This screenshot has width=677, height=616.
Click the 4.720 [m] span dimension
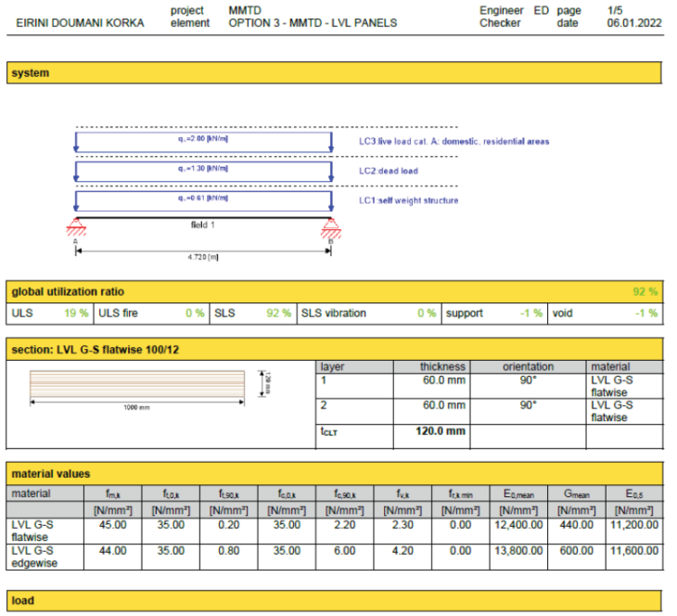203,257
